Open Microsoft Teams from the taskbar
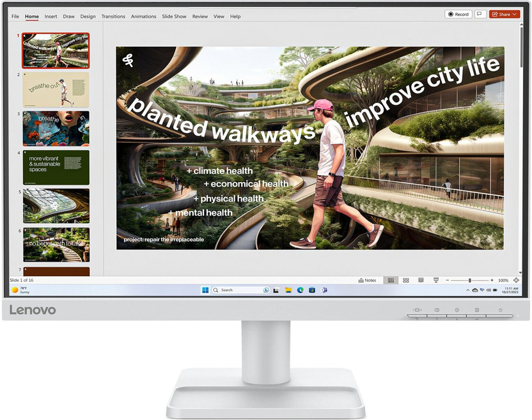 pyautogui.click(x=324, y=290)
